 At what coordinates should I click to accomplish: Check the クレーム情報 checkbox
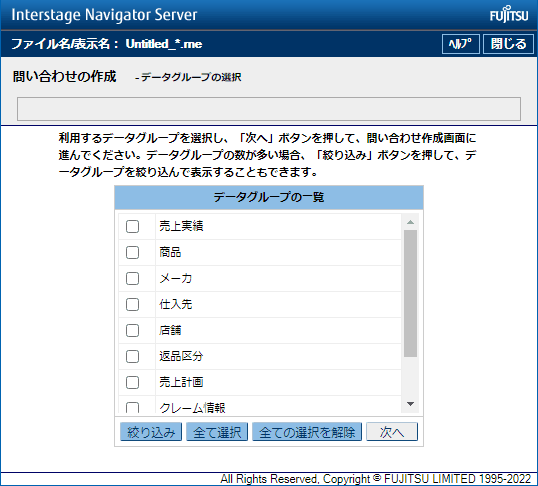click(x=132, y=407)
